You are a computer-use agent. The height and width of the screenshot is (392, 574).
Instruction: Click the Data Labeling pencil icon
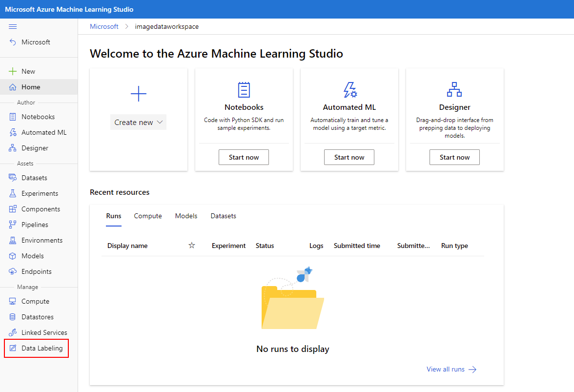pyautogui.click(x=13, y=348)
